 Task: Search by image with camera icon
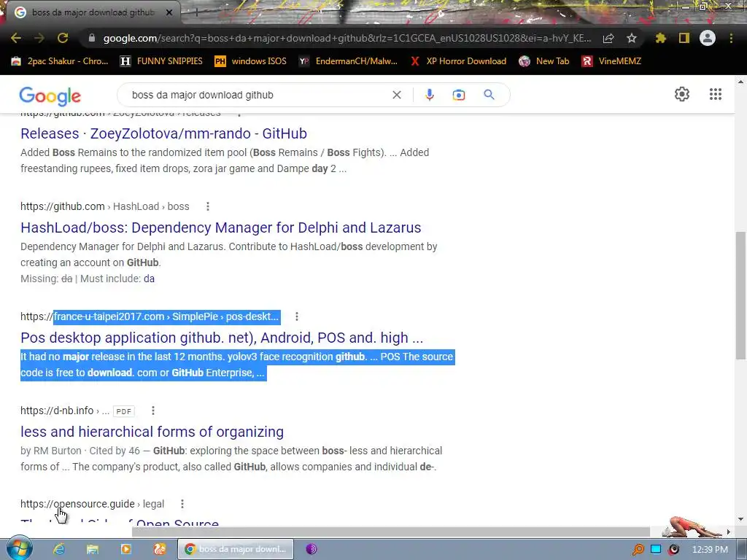(x=458, y=95)
